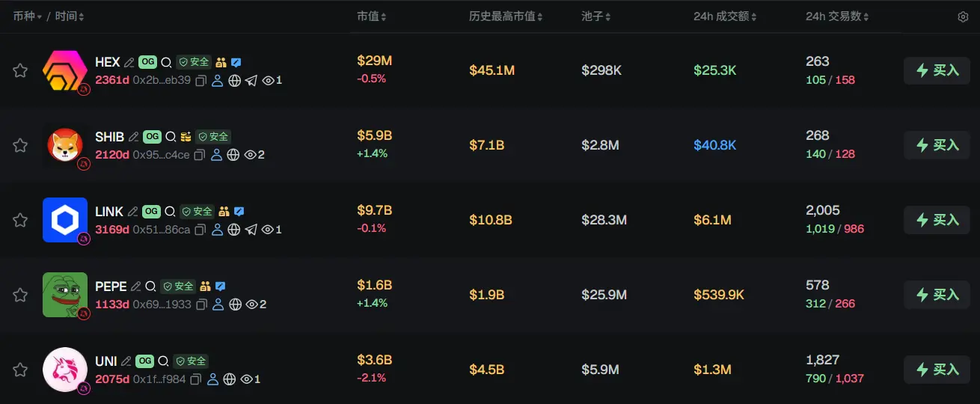The image size is (980, 404).
Task: Click 买入 button for SHIB
Action: click(937, 145)
